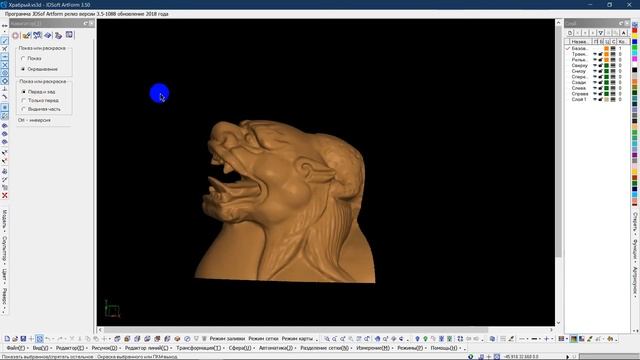The image size is (640, 360).
Task: Toggle visibility eye of Слой 1 layer
Action: [x=595, y=100]
